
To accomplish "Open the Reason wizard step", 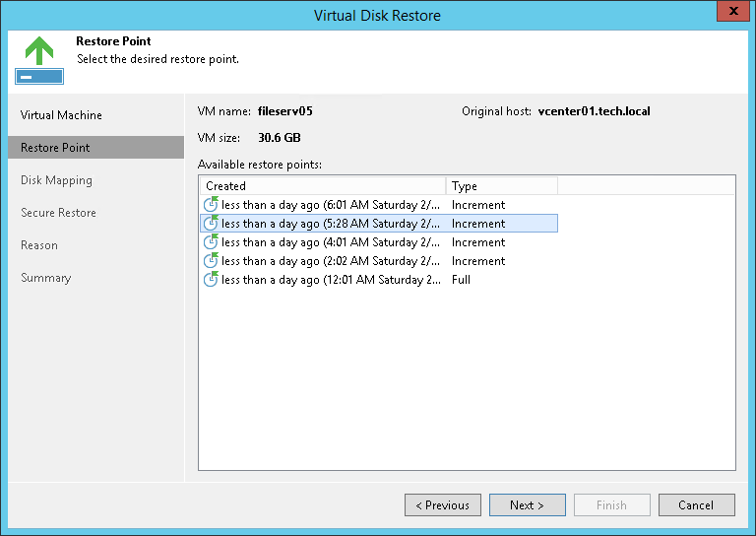I will (x=39, y=245).
